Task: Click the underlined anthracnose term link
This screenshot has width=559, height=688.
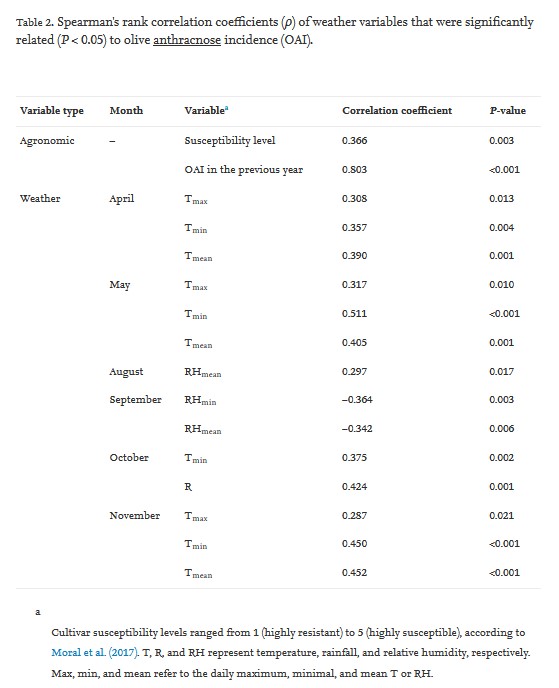Action: (187, 40)
